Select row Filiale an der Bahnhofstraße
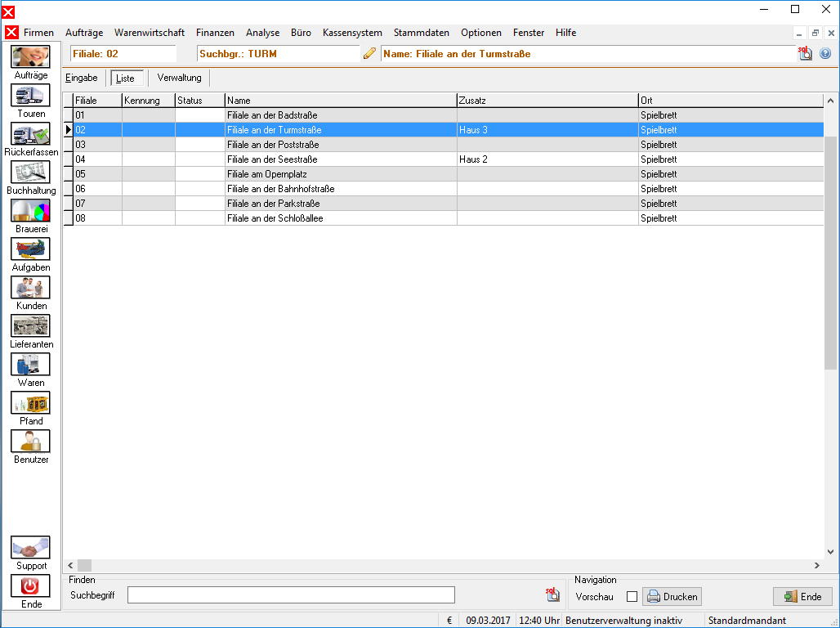Image resolution: width=840 pixels, height=628 pixels. tap(444, 189)
